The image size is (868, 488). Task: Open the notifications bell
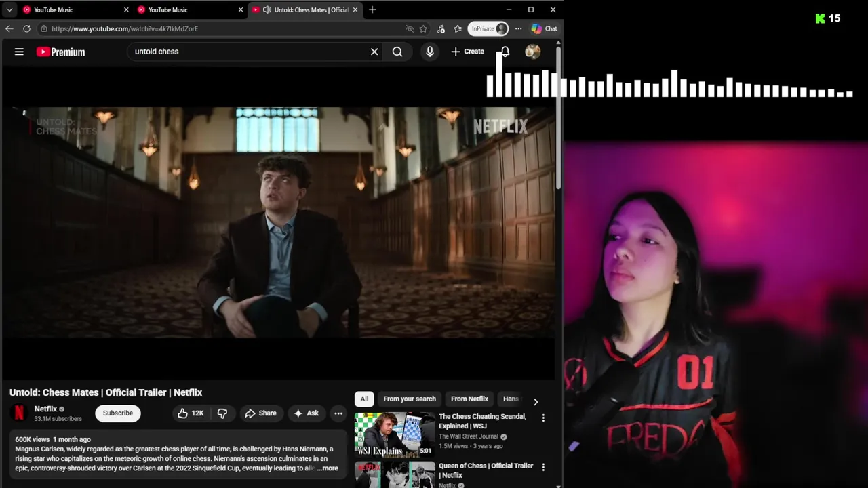[505, 52]
